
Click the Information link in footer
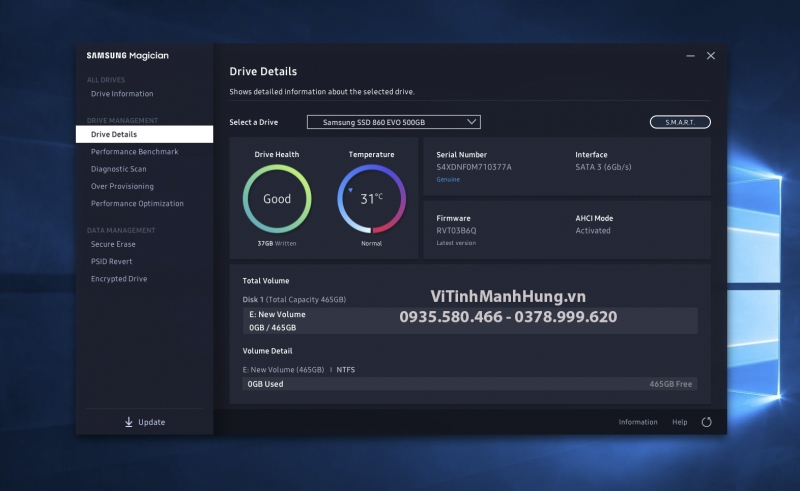(638, 422)
